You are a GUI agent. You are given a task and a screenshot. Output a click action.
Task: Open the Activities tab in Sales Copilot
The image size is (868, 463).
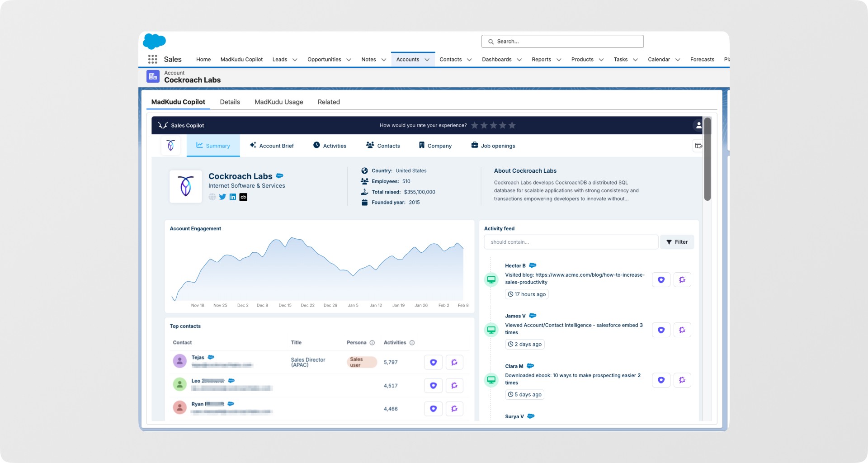pyautogui.click(x=330, y=146)
